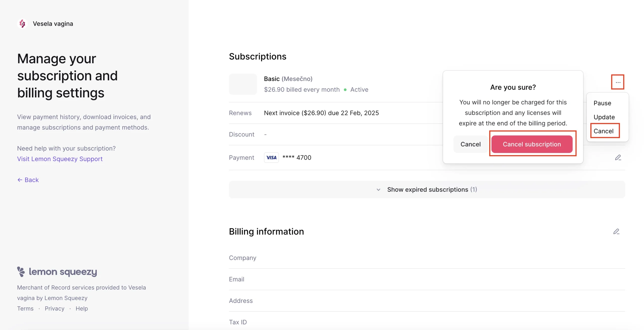Click the Vesela vagina store logo

(22, 24)
